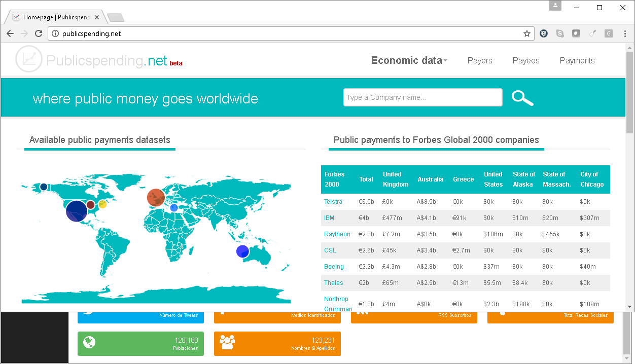This screenshot has width=635, height=364.
Task: Click the blue bubble over Australia
Action: point(242,251)
